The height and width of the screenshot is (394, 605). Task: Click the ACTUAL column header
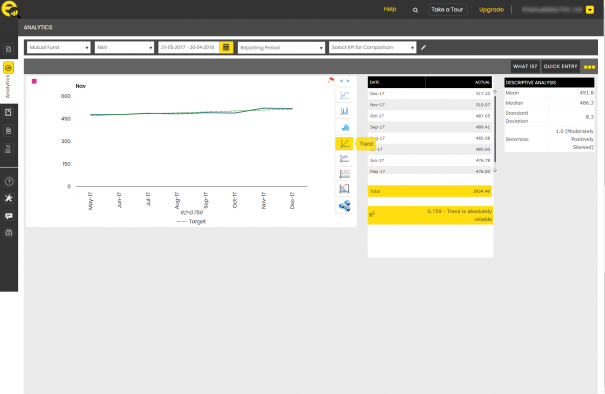click(459, 82)
